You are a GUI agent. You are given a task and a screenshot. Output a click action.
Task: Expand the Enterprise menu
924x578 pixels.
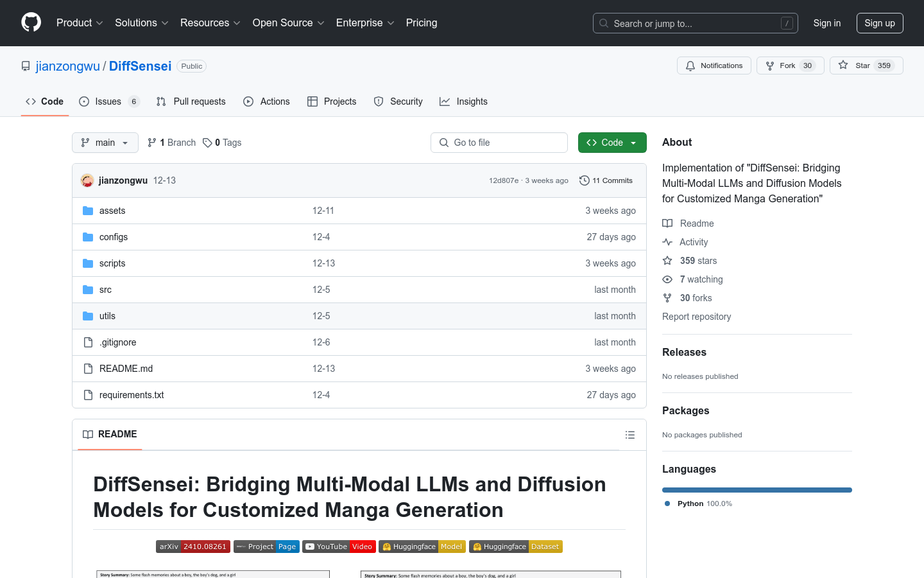click(x=365, y=23)
